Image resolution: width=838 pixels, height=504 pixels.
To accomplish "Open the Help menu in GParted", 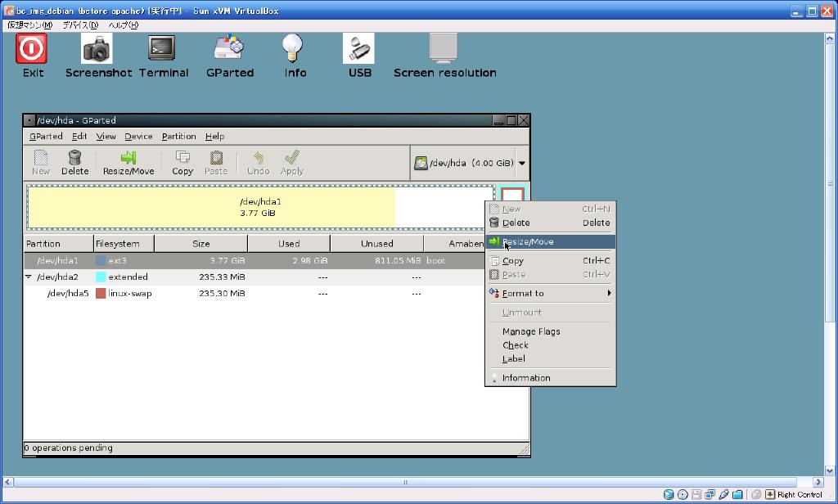I will point(215,137).
